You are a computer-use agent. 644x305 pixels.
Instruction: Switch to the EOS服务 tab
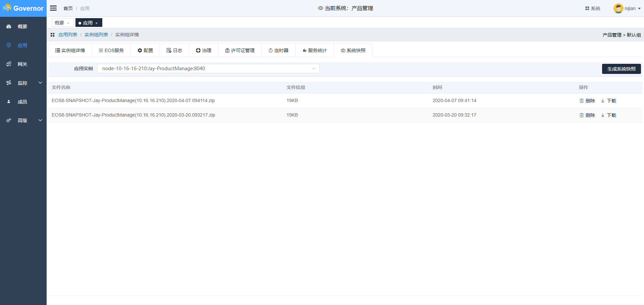(x=111, y=50)
